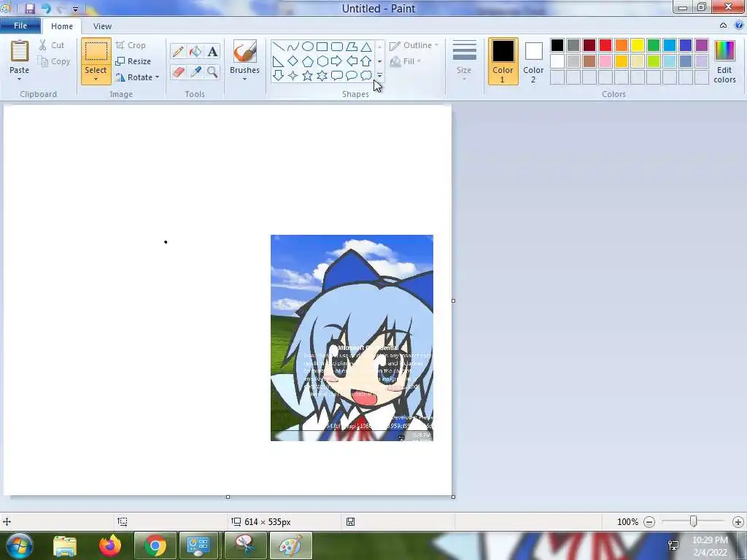Choose the Fill with color bucket
Viewport: 747px width, 560px height.
pyautogui.click(x=196, y=52)
